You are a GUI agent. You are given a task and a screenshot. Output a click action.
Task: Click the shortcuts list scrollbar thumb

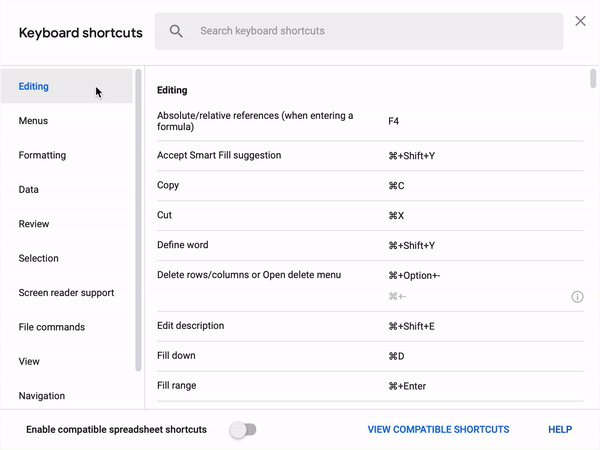point(593,78)
